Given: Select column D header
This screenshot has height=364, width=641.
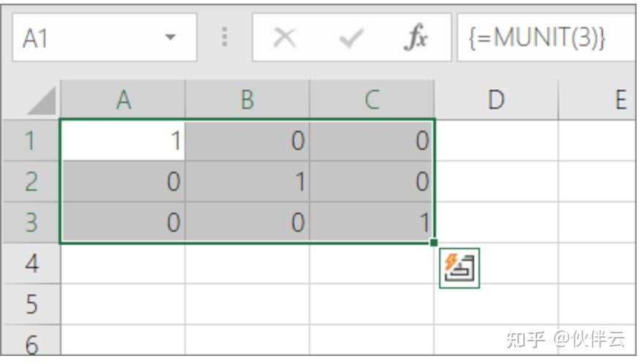Looking at the screenshot, I should tap(496, 100).
